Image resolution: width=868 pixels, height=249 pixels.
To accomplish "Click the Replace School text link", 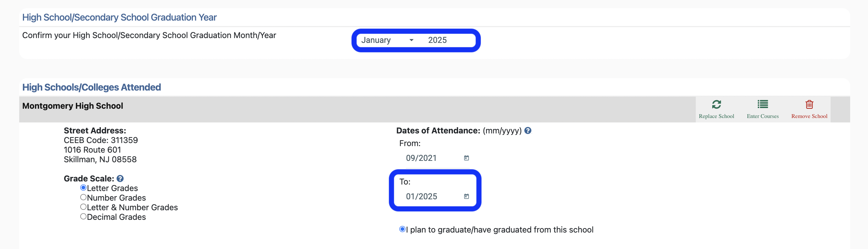I will point(716,116).
